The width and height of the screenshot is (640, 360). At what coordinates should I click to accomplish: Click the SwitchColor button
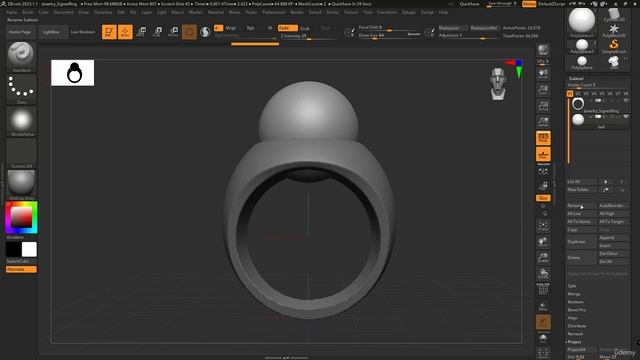point(18,261)
